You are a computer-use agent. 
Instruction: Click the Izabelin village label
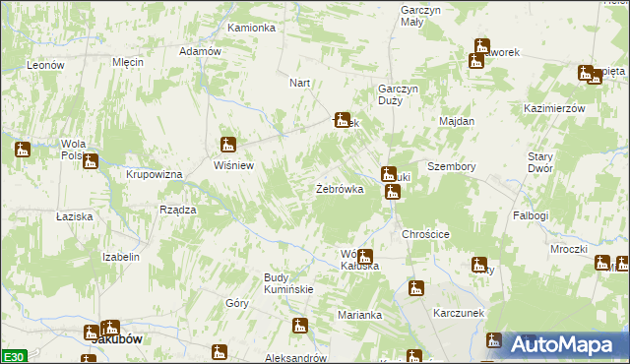pyautogui.click(x=121, y=257)
